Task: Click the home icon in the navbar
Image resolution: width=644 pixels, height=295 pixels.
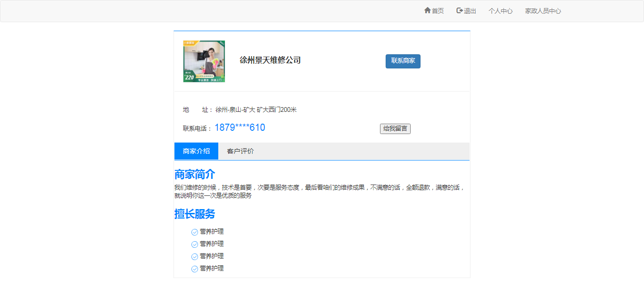Action: [x=427, y=10]
